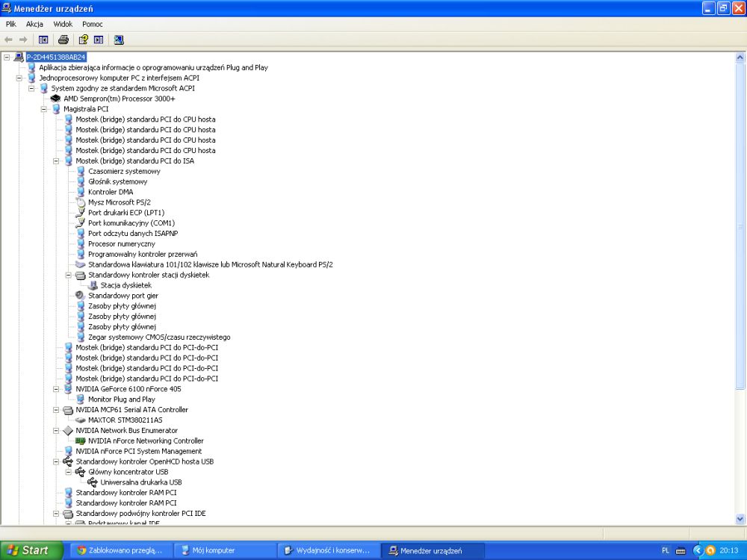Screen dimensions: 747x560
Task: Select Procesor numeryczny entry
Action: (x=122, y=244)
